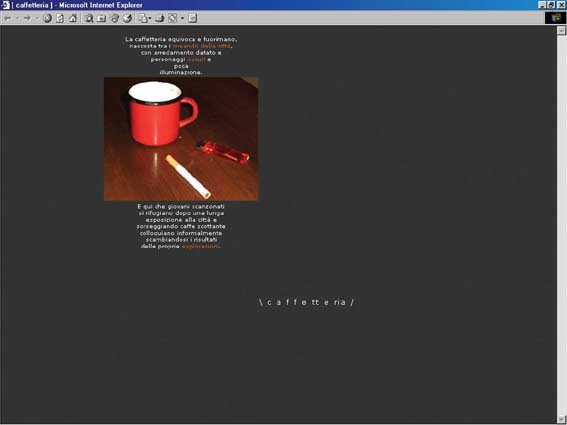Expand the Mail button dropdown arrow

150,18
